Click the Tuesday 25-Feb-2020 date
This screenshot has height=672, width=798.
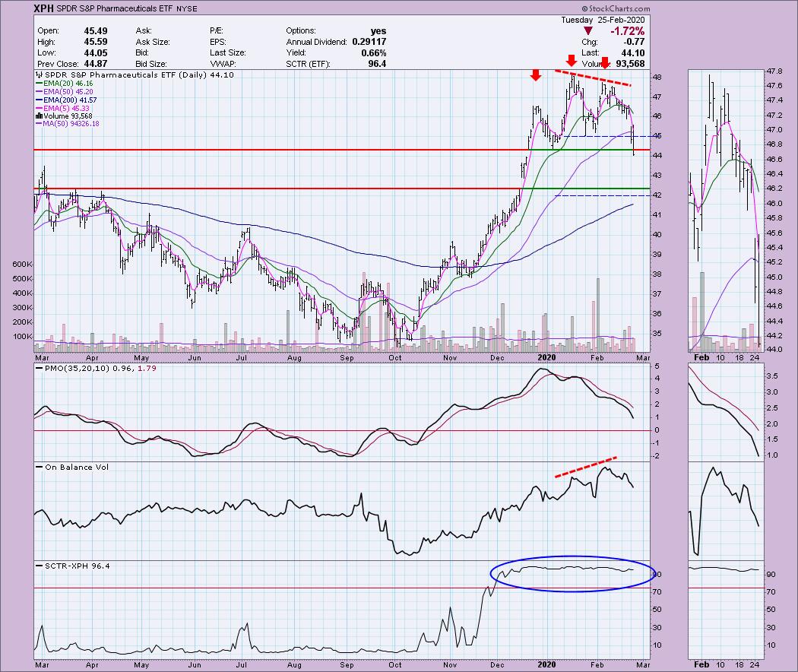pyautogui.click(x=603, y=20)
